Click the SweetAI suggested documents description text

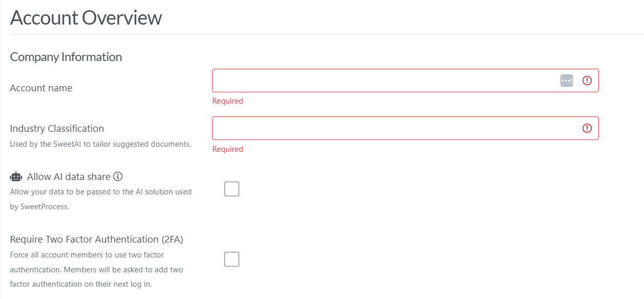[100, 144]
